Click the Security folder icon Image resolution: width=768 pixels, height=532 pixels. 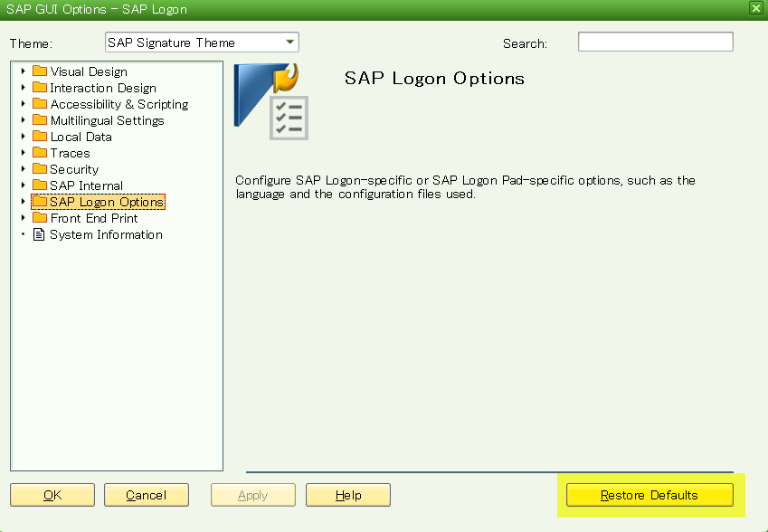(x=40, y=169)
